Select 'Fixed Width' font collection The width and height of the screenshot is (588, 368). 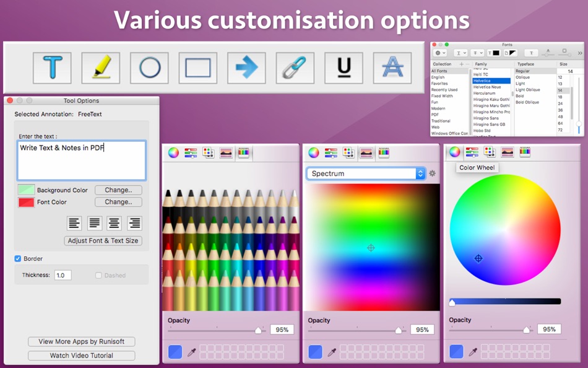click(x=442, y=96)
